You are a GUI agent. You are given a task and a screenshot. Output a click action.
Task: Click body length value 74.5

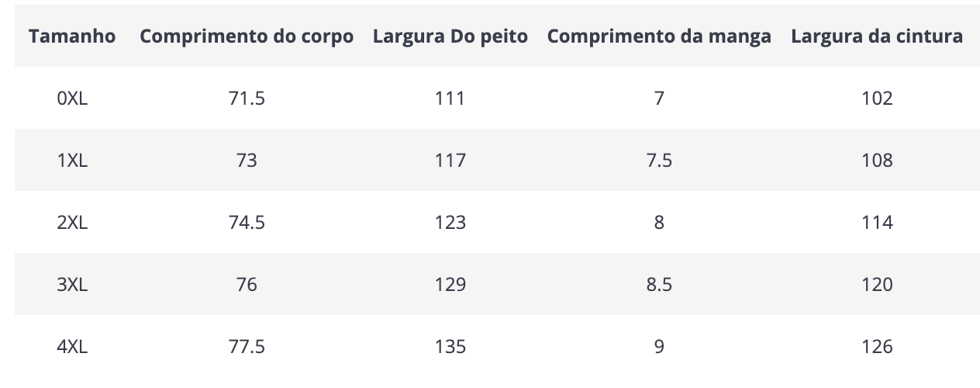(x=247, y=223)
